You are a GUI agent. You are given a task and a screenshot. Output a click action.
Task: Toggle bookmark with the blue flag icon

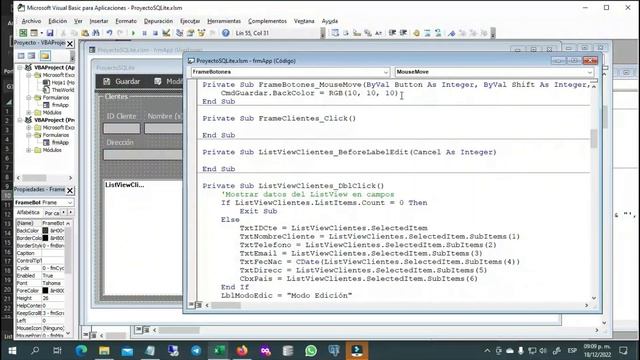click(x=451, y=33)
